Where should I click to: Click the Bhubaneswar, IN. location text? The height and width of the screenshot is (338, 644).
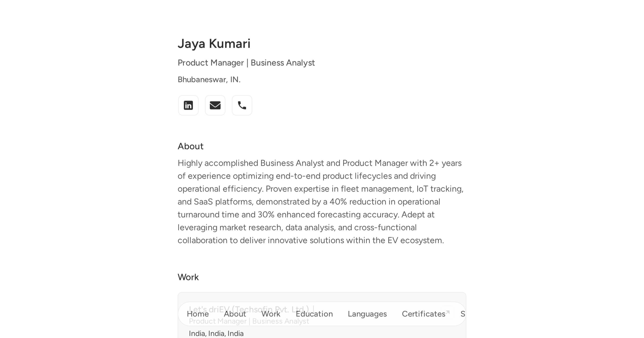click(x=209, y=79)
